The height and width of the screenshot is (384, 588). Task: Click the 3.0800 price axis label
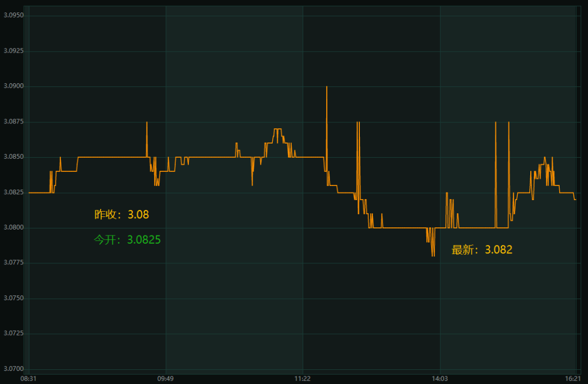pos(14,227)
